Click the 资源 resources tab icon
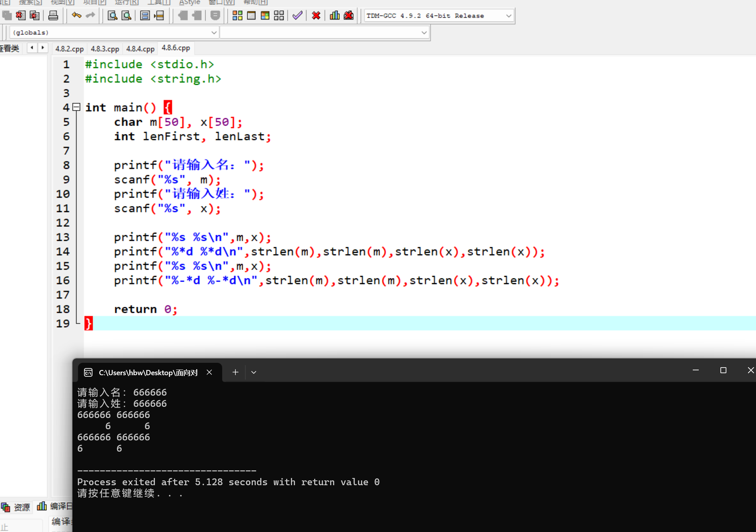The height and width of the screenshot is (532, 756). pyautogui.click(x=6, y=507)
